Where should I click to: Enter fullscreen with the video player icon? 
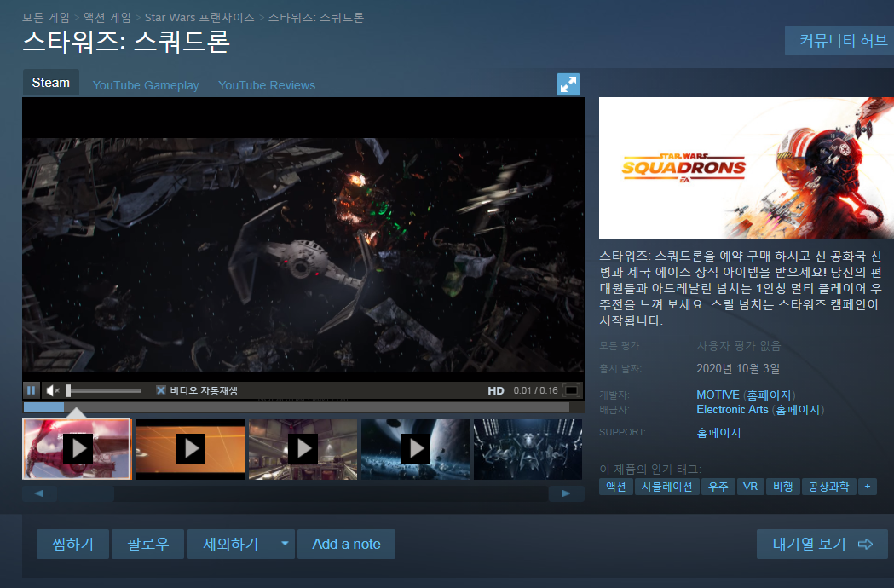tap(571, 390)
